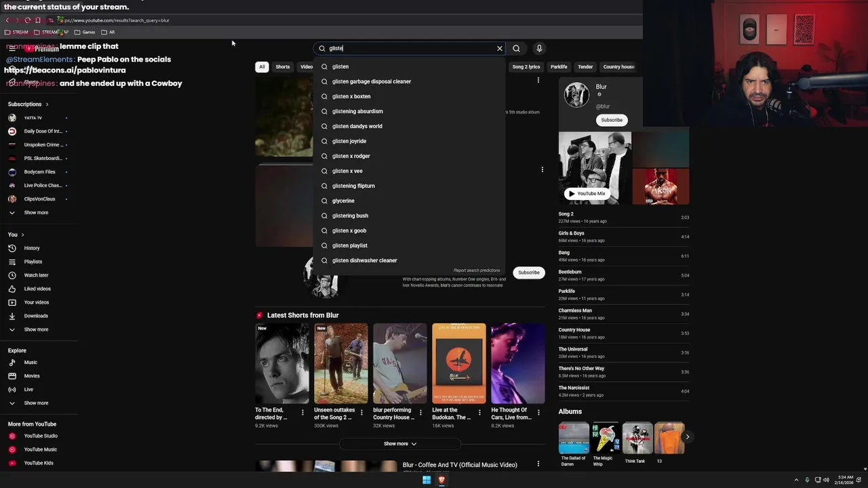Select the Song 2 lyrics chip

526,67
